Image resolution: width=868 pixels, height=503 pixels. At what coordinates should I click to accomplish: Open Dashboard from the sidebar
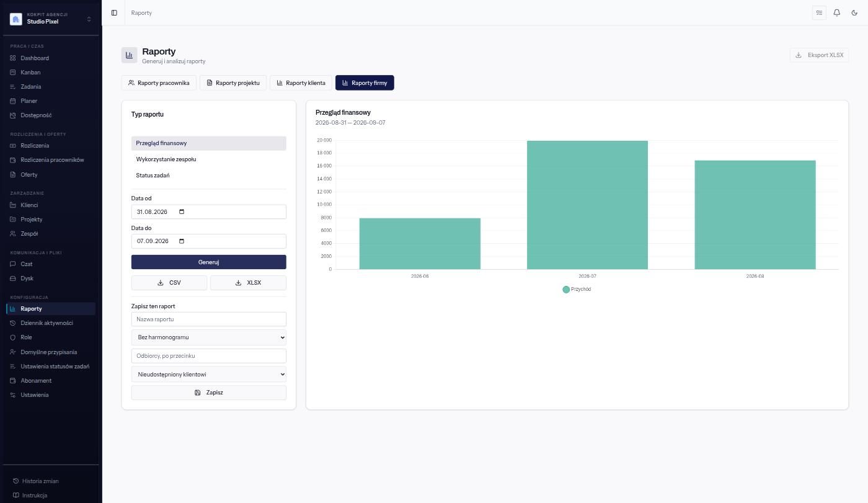point(51,58)
